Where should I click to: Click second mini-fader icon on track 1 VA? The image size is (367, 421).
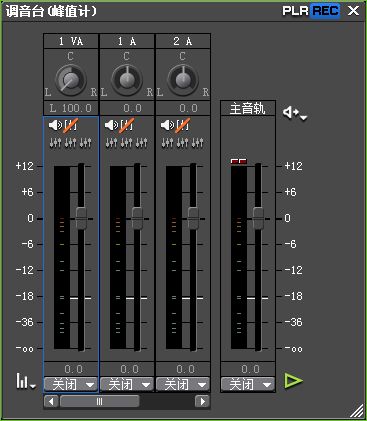[70, 143]
